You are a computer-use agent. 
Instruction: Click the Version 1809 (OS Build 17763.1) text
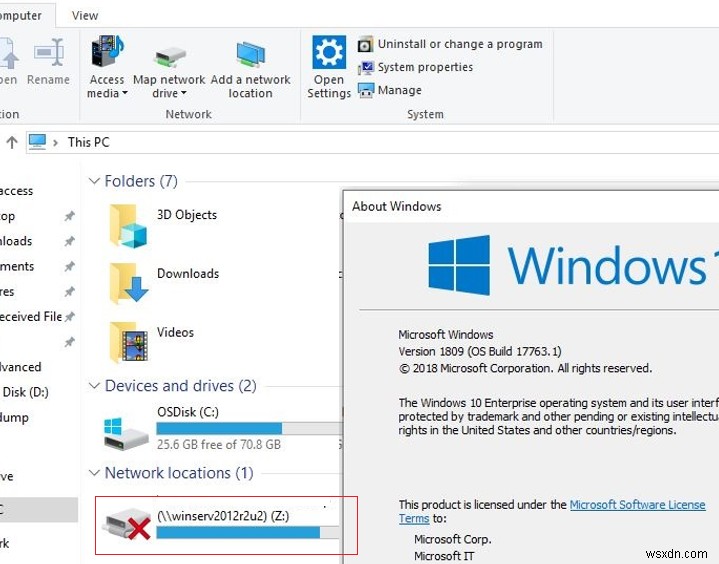click(x=480, y=351)
